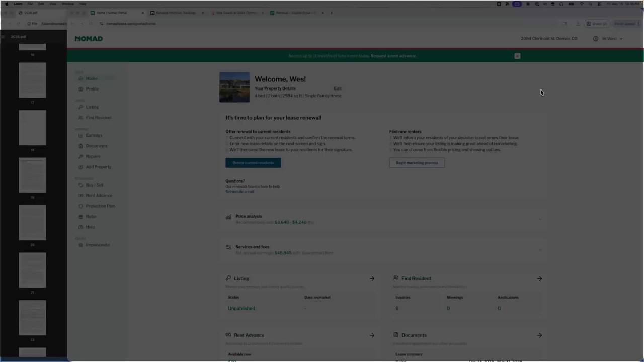
Task: Click the Schedule a call link
Action: click(x=239, y=192)
